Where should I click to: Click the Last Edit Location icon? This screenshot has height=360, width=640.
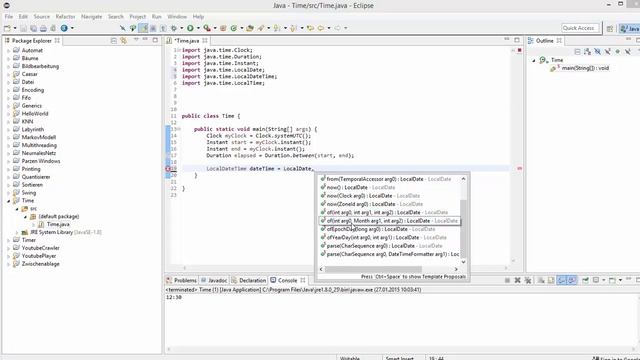pyautogui.click(x=310, y=28)
